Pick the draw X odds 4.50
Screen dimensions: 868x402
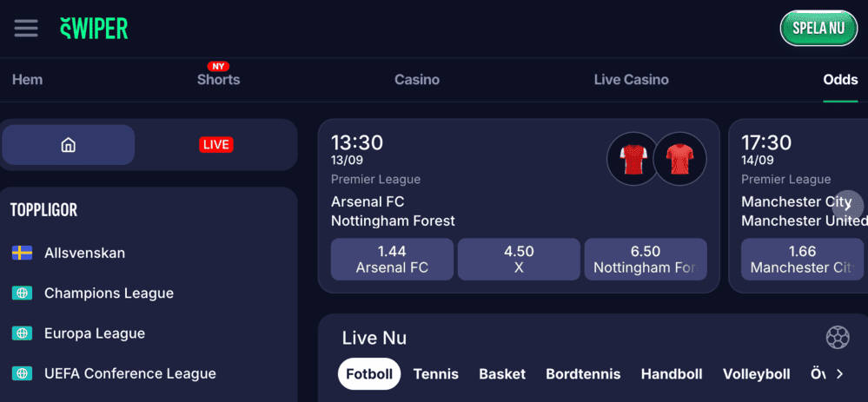(x=519, y=260)
